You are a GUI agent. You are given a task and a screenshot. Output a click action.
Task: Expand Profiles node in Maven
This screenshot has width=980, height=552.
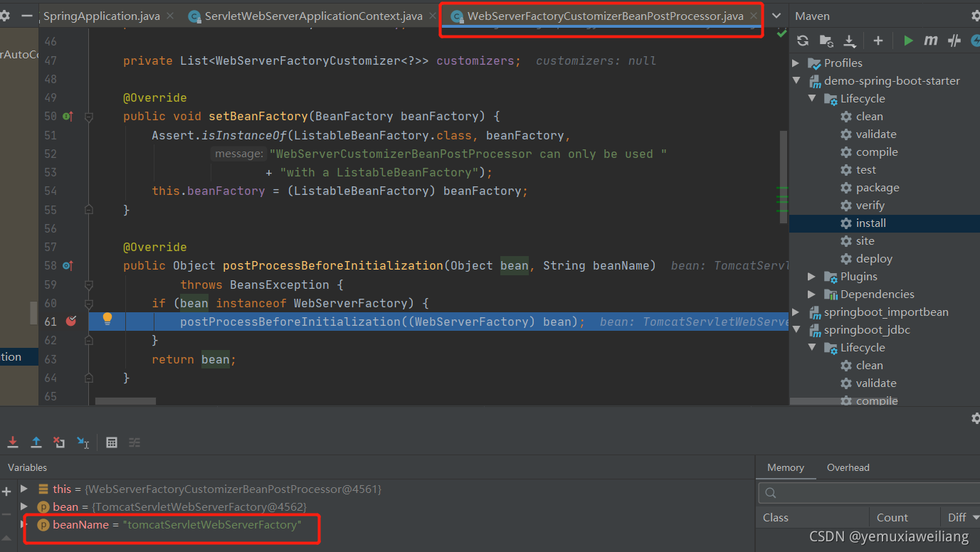click(x=796, y=63)
